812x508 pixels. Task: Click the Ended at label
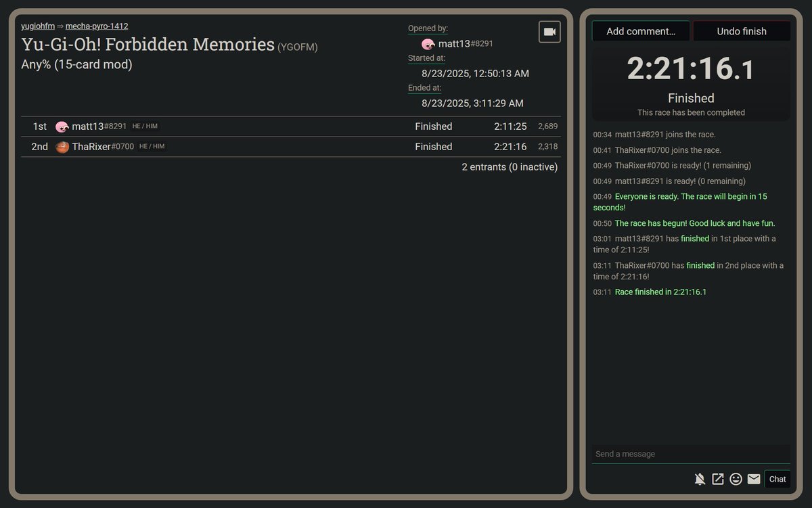tap(424, 88)
